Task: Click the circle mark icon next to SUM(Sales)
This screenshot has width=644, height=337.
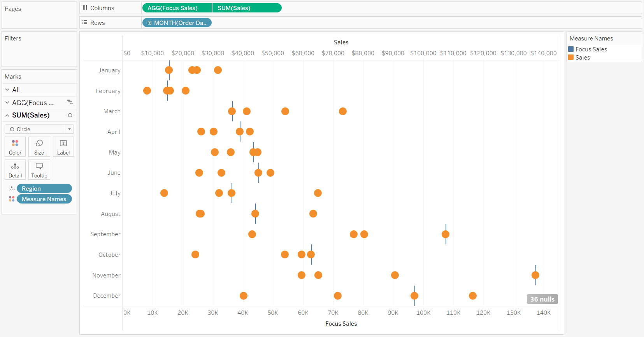Action: click(x=70, y=115)
